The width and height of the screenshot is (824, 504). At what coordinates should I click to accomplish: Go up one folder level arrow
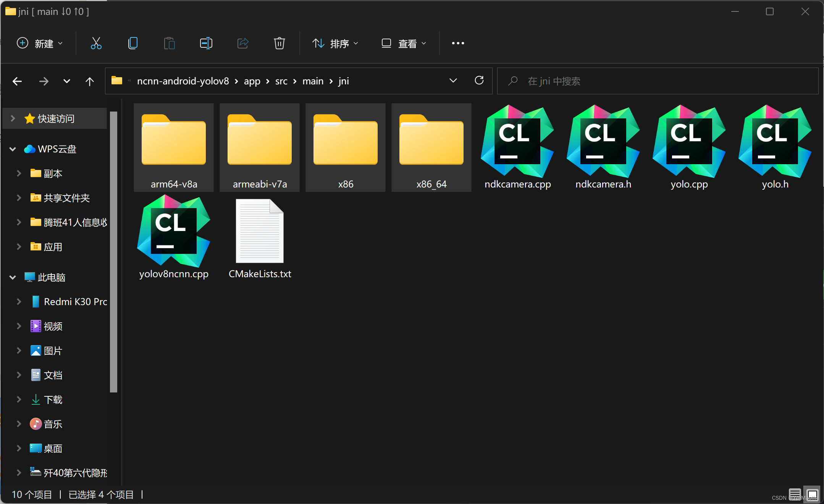click(x=90, y=81)
